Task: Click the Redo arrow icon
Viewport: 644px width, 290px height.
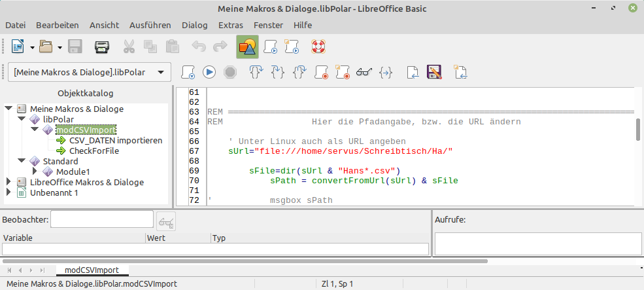Action: [220, 47]
